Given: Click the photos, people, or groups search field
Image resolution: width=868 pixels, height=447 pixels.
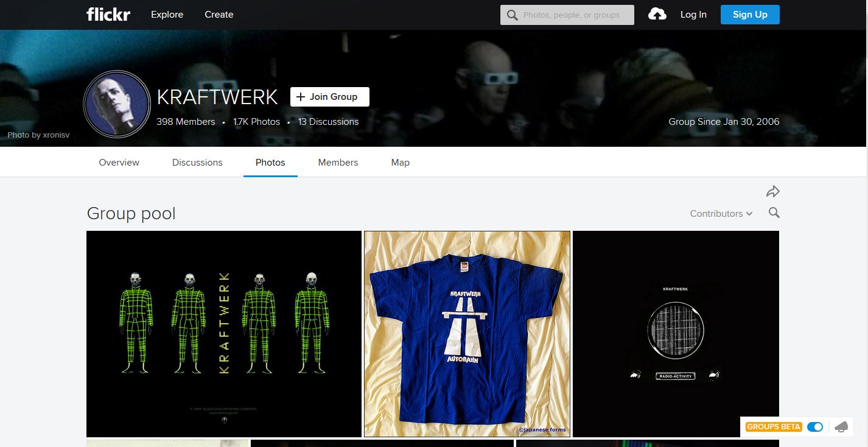Looking at the screenshot, I should click(567, 15).
